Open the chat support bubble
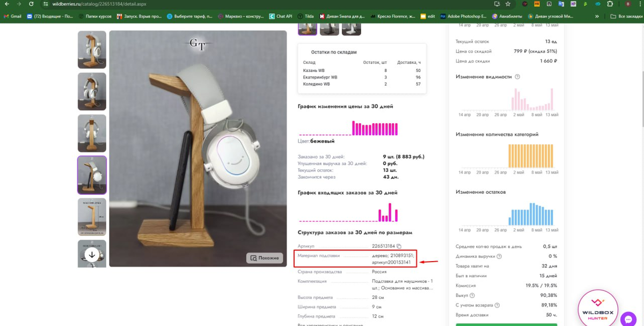This screenshot has width=644, height=326. pyautogui.click(x=628, y=320)
